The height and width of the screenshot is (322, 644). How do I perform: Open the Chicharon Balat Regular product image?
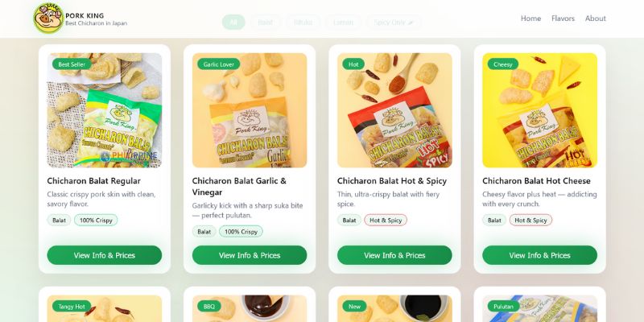105,110
